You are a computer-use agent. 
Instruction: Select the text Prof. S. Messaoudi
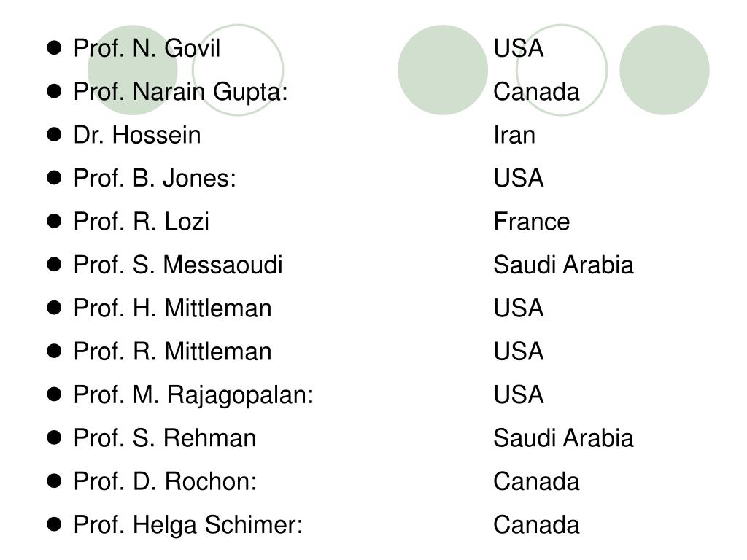[x=178, y=265]
